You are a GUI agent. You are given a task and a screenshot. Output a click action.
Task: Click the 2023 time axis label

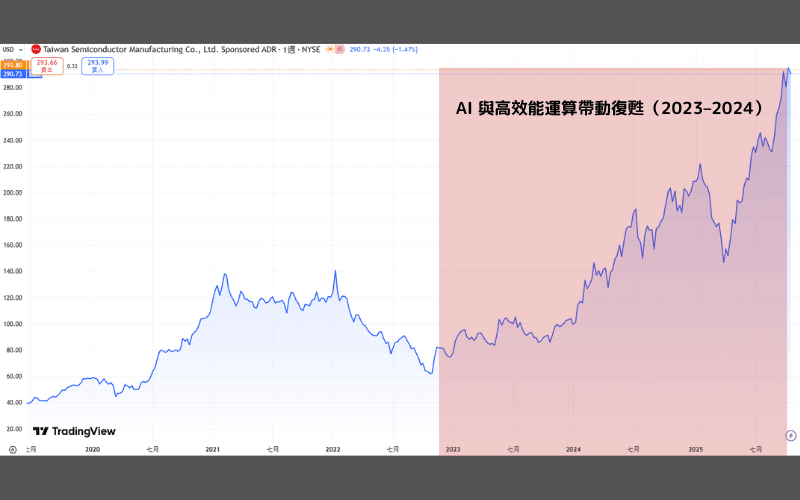click(453, 449)
